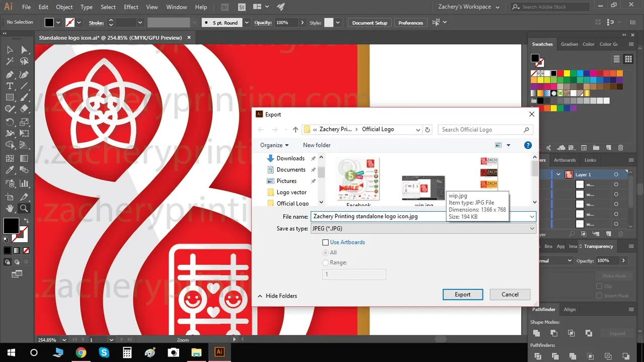Open the Style dropdown arrow
This screenshot has height=362, width=644.
[338, 23]
